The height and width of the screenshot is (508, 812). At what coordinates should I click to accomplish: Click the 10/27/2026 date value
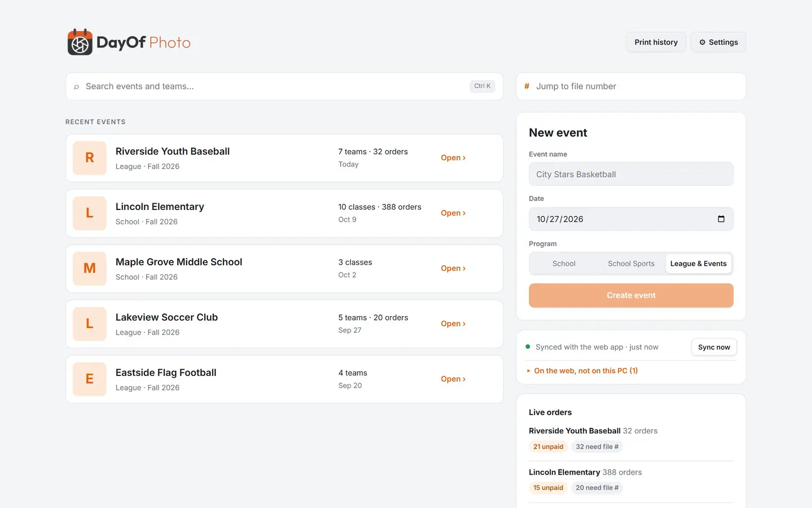[x=560, y=219]
